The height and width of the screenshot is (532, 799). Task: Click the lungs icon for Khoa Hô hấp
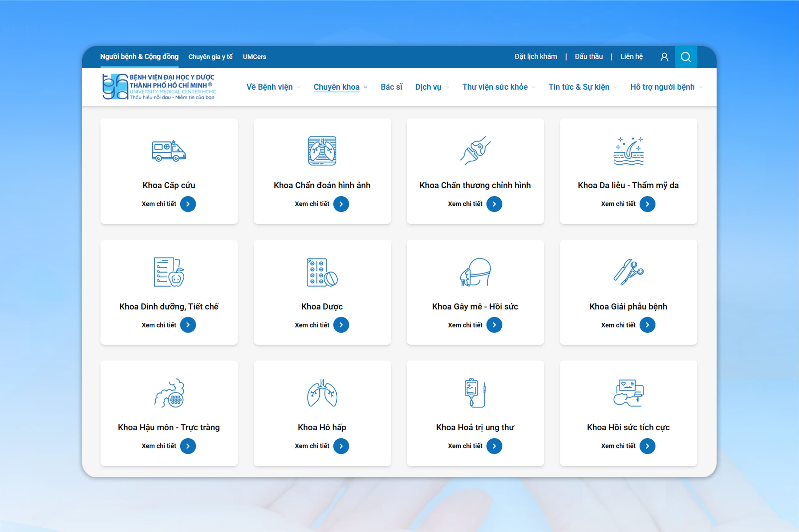point(322,393)
